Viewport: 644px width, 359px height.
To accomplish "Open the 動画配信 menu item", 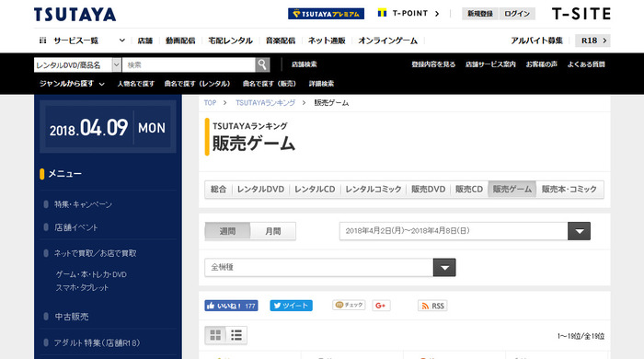I will point(180,41).
